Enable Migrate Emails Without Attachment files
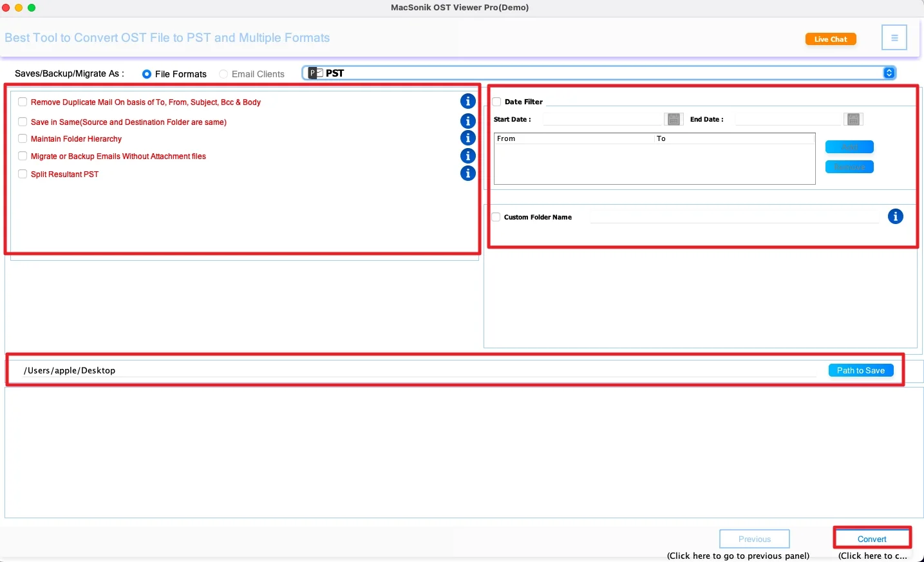924x562 pixels. (x=23, y=156)
